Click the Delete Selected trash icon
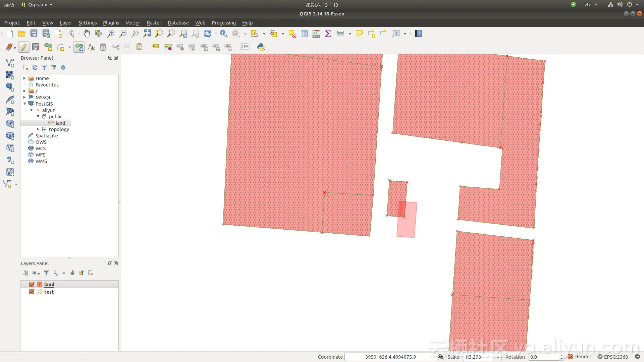 pyautogui.click(x=103, y=47)
